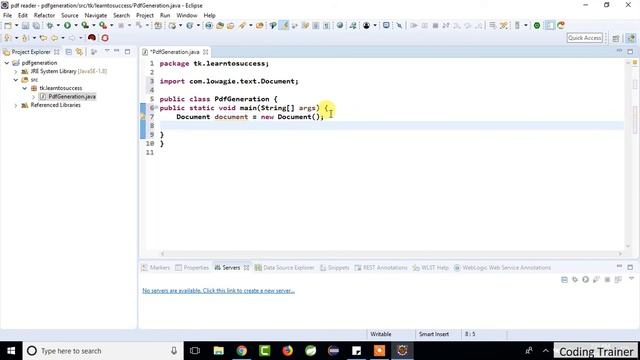Open File Explorer from the taskbar

(219, 351)
